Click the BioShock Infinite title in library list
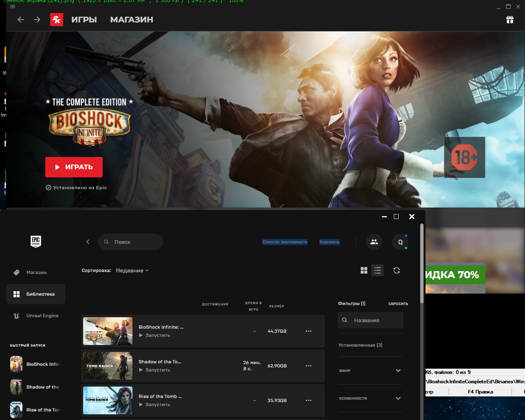Viewport: 525px width, 420px height. pos(161,327)
